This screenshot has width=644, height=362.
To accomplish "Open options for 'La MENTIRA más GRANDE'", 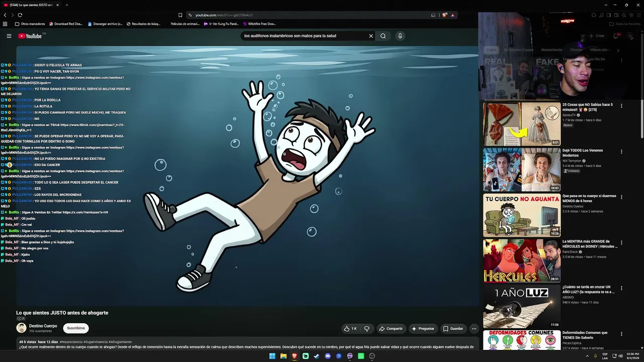I will (621, 242).
